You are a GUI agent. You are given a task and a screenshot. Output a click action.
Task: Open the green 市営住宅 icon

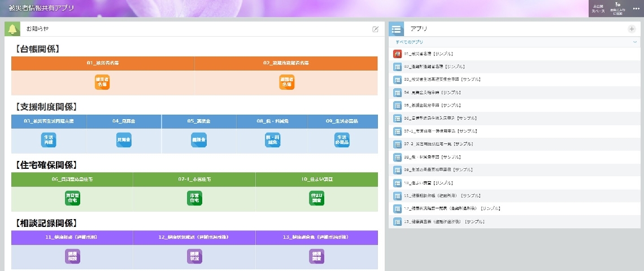point(194,198)
